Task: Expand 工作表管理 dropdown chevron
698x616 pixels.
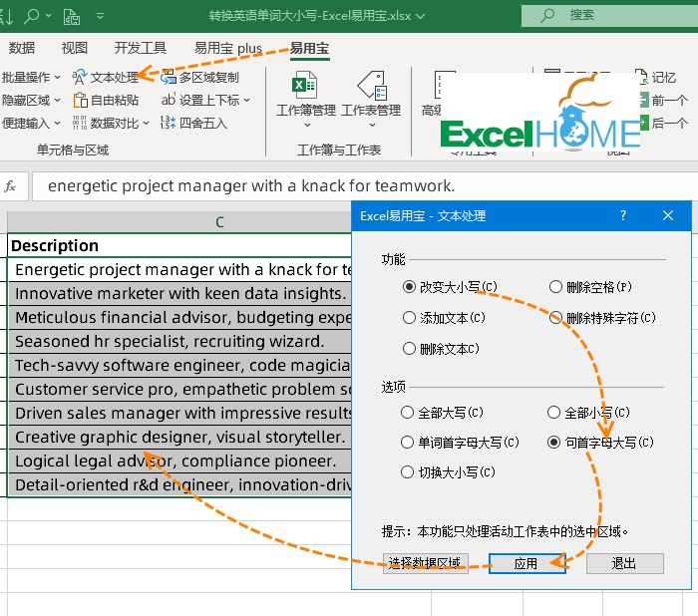Action: [x=372, y=125]
